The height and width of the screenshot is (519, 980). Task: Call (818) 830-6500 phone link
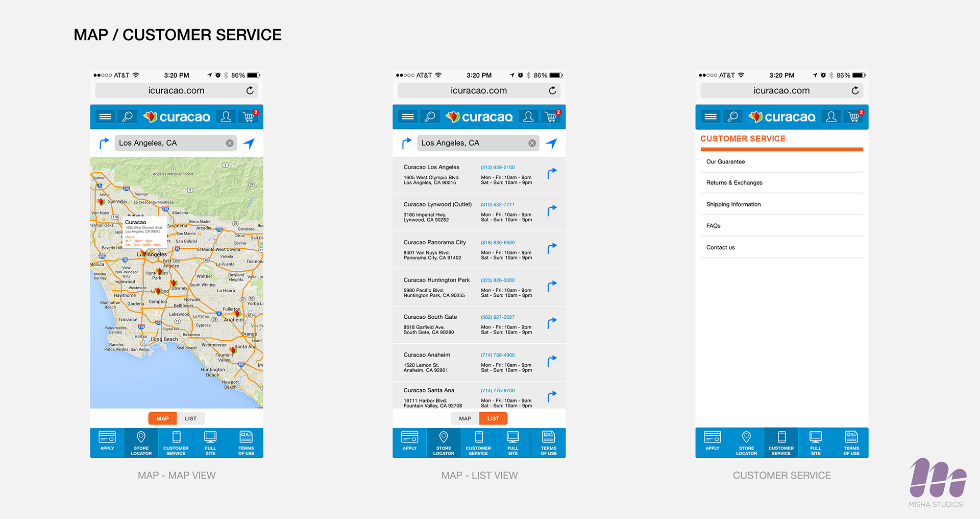click(x=498, y=243)
